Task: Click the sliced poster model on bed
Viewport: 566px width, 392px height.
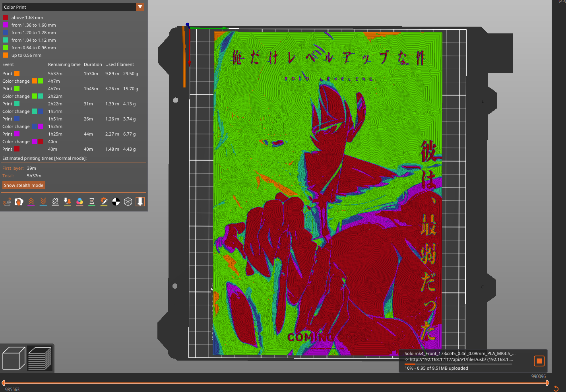Action: point(328,194)
